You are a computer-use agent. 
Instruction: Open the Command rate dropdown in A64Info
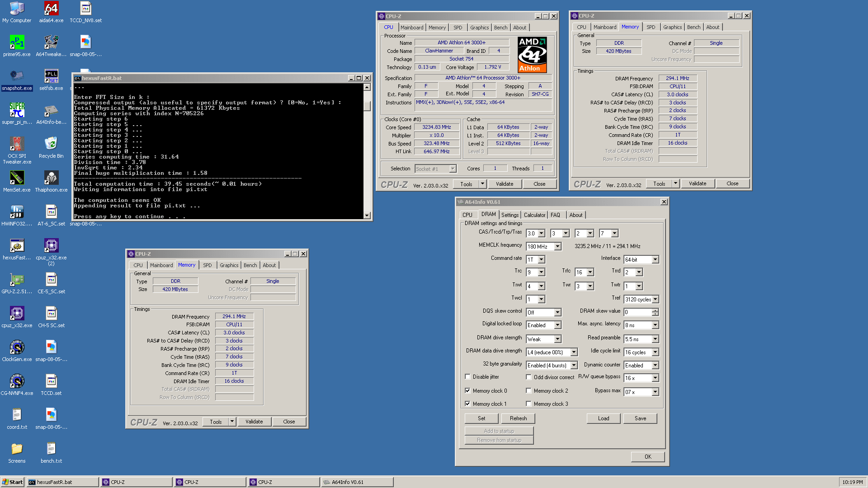[x=542, y=259]
